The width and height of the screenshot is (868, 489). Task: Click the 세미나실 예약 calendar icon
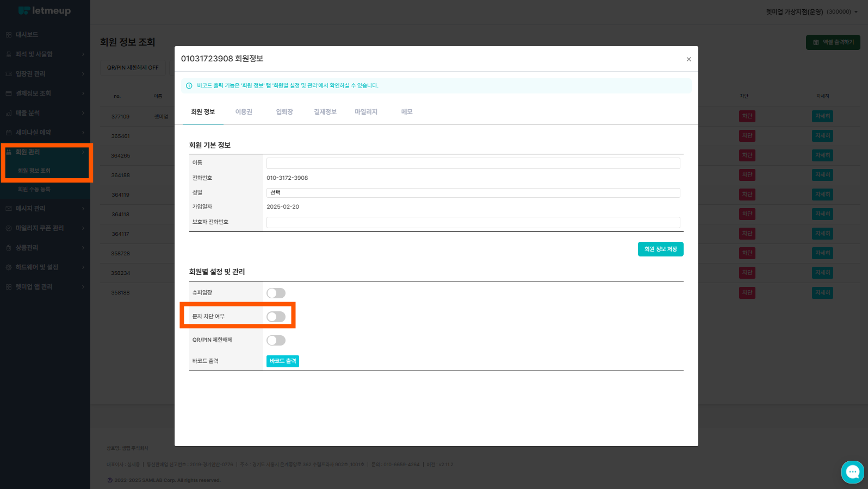(9, 133)
